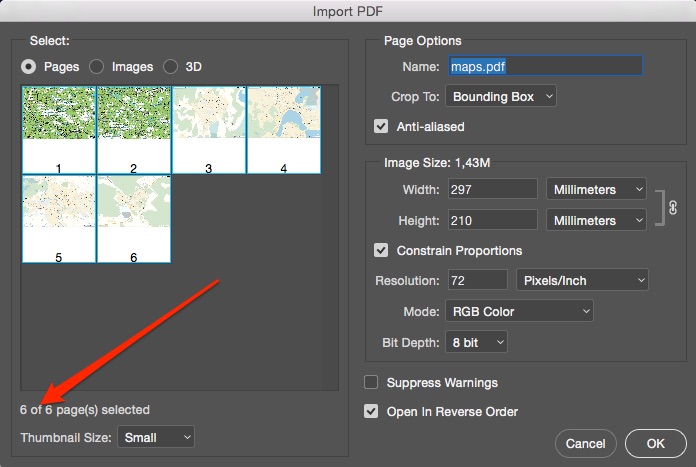
Task: Select the Pages radio button
Action: [x=29, y=67]
